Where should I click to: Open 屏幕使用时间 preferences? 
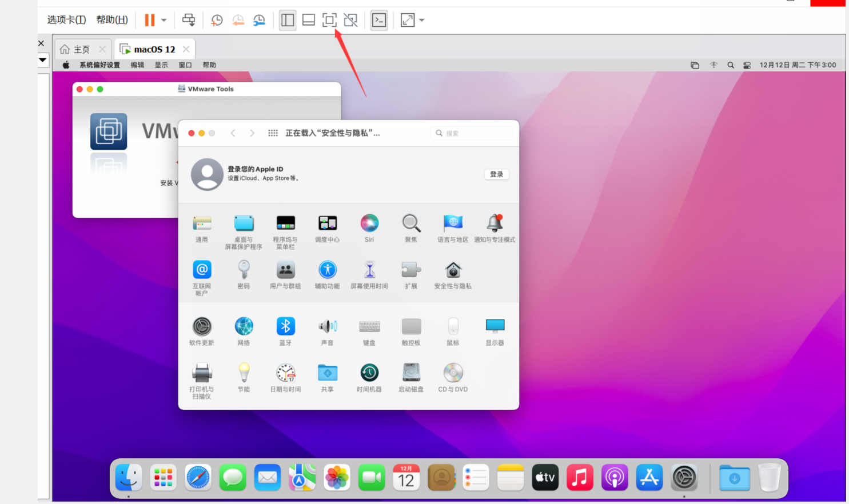369,275
